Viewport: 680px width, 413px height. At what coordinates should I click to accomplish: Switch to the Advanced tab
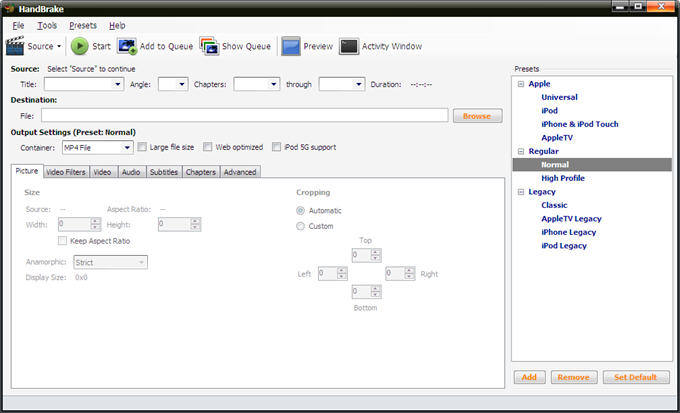(x=240, y=172)
